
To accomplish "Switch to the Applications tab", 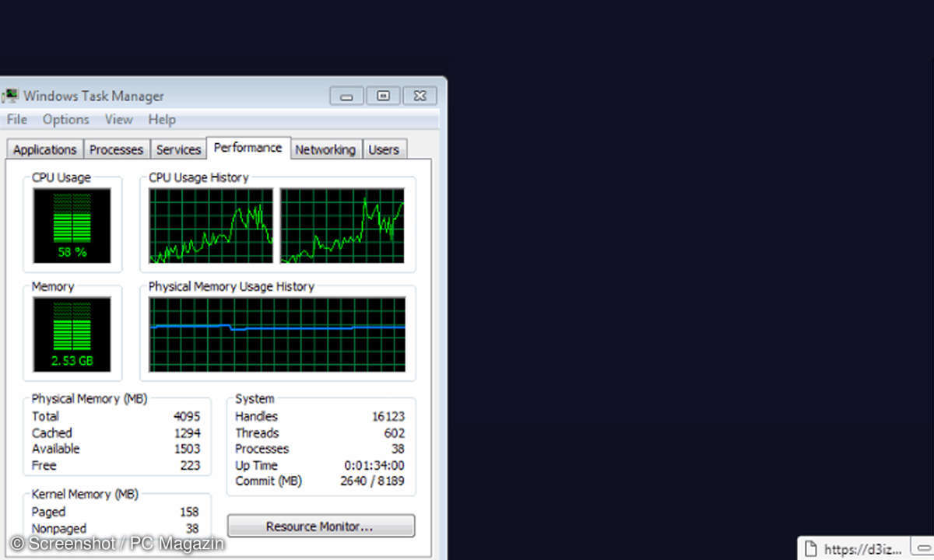I will coord(44,149).
